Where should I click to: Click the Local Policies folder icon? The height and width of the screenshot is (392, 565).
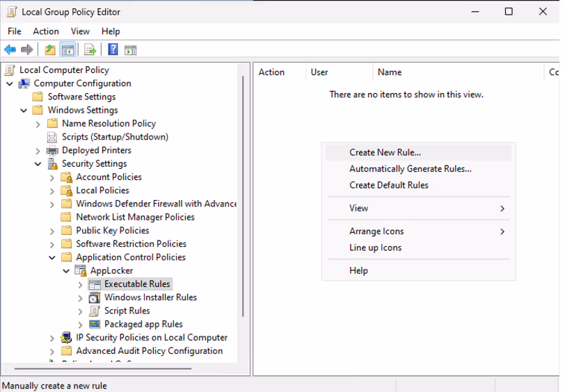[x=67, y=190]
